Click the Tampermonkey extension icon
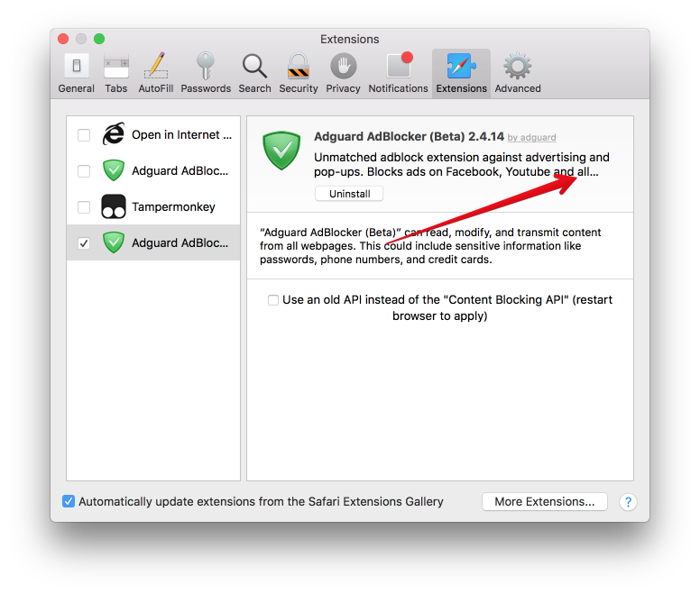The height and width of the screenshot is (594, 700). pos(114,206)
